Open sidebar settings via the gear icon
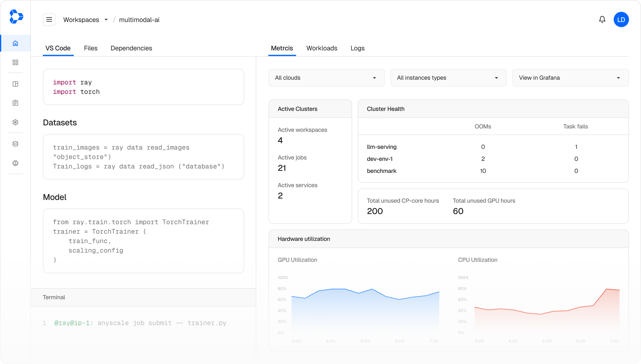Viewport: 641px width, 364px height. tap(15, 122)
